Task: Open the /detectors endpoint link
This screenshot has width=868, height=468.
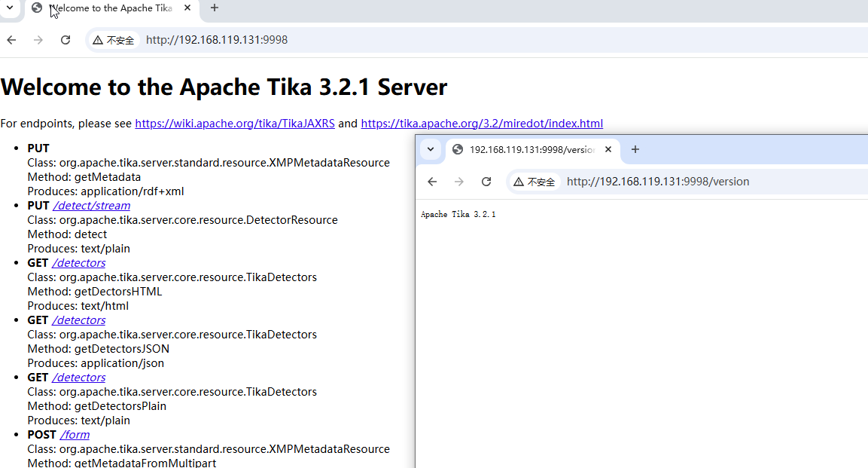Action: click(78, 262)
